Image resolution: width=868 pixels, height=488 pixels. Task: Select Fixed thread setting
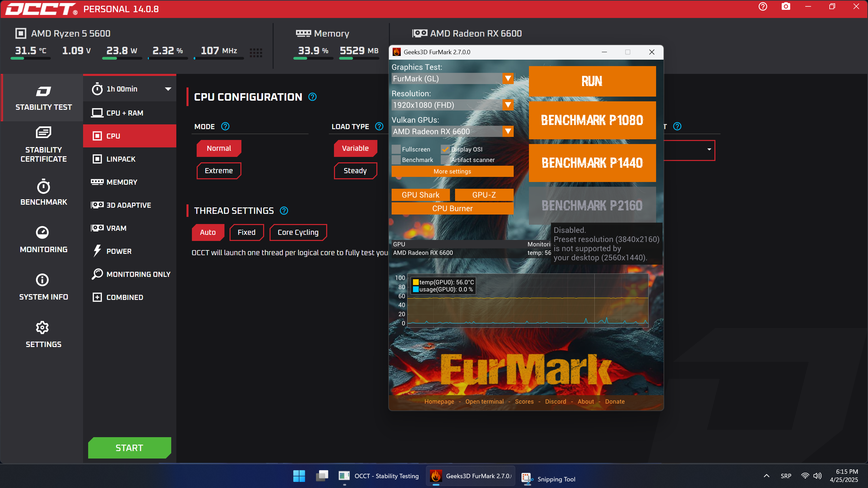pyautogui.click(x=246, y=232)
